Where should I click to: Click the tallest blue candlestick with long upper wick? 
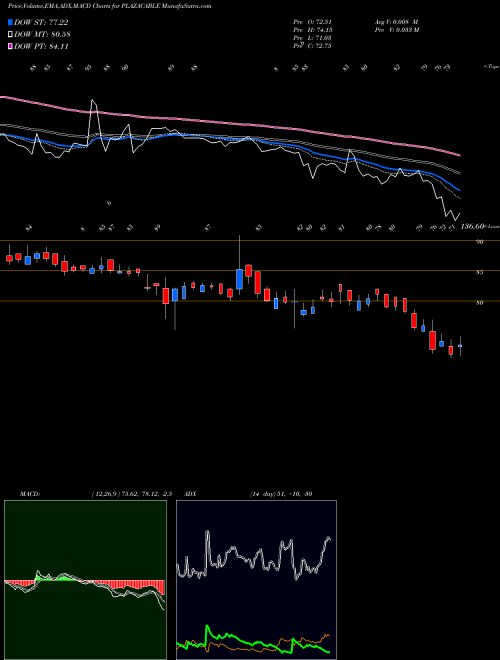click(239, 279)
